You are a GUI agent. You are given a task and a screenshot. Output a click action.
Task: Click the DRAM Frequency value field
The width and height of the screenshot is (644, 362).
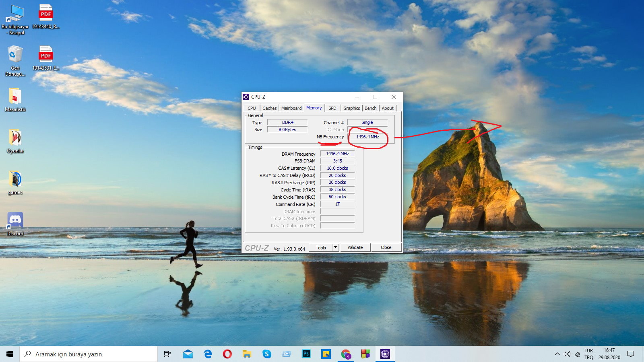tap(338, 154)
